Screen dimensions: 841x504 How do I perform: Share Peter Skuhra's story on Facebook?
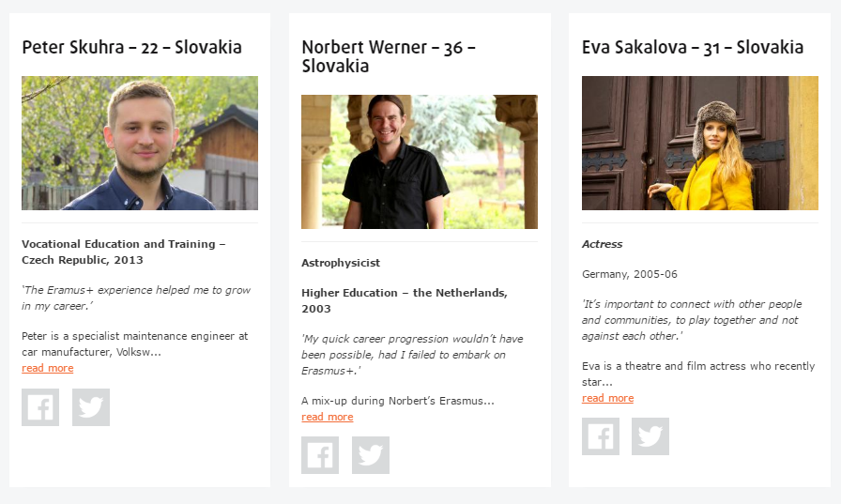[x=40, y=407]
